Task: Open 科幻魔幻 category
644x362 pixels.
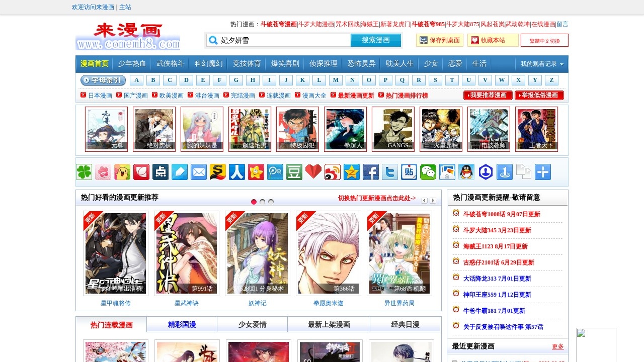Action: click(209, 64)
